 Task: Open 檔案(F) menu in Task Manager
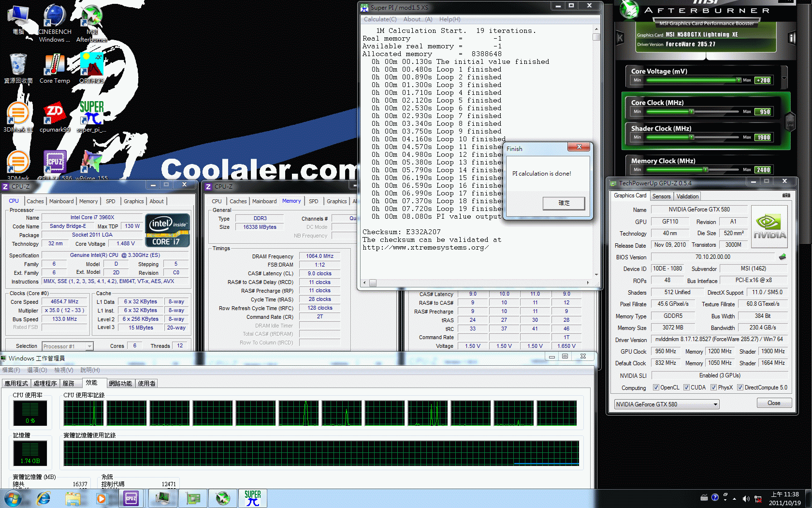[x=11, y=370]
